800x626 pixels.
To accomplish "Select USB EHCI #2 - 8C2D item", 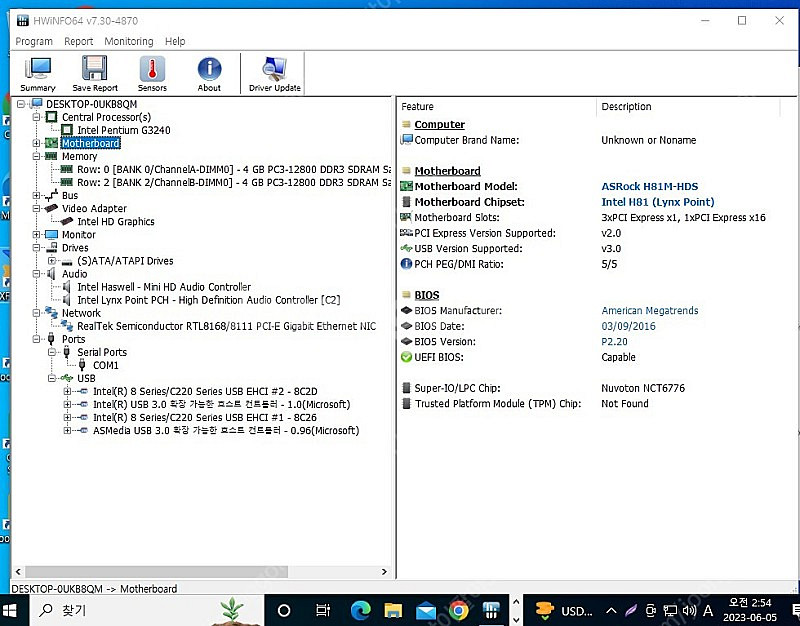I will click(205, 391).
